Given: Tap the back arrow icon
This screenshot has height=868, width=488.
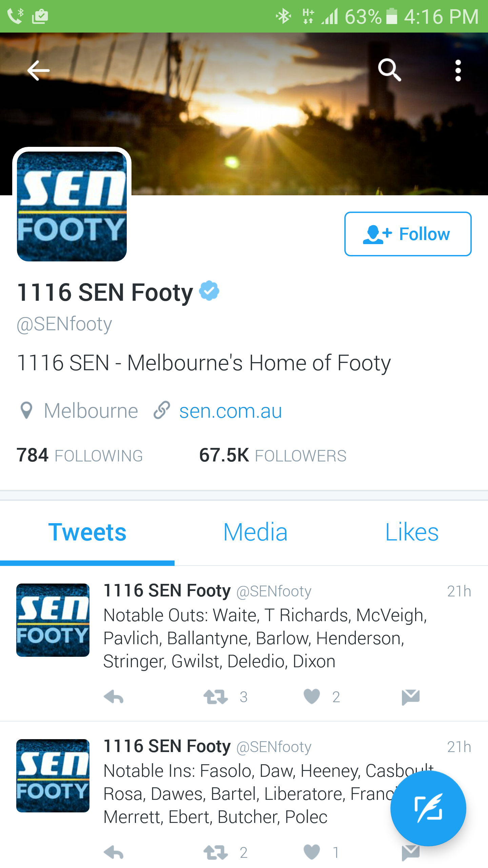Looking at the screenshot, I should pyautogui.click(x=38, y=71).
